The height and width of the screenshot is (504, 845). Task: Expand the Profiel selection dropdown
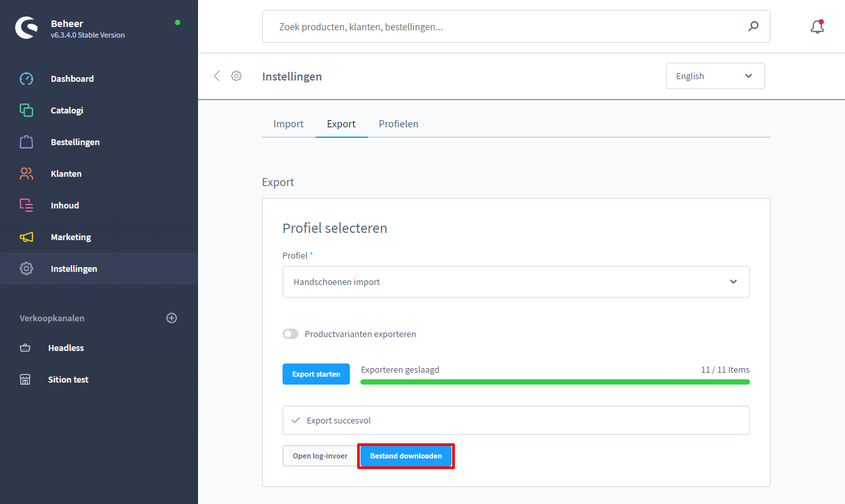point(516,282)
